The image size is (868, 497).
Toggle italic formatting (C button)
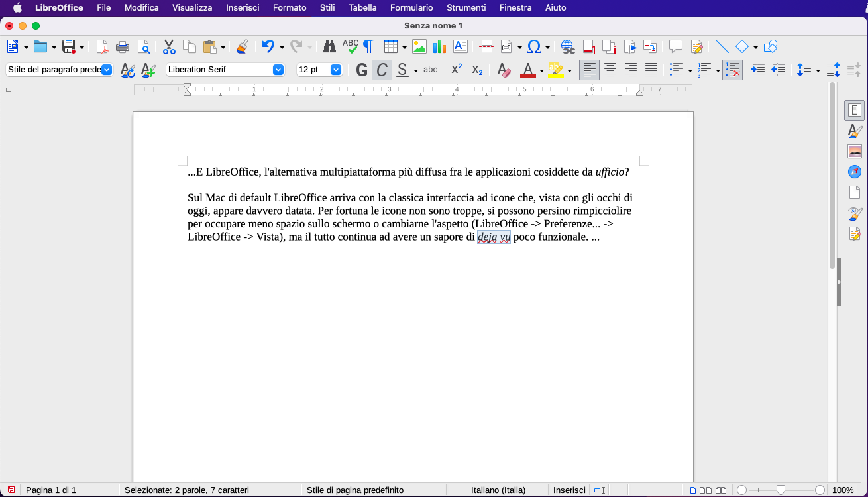click(382, 70)
